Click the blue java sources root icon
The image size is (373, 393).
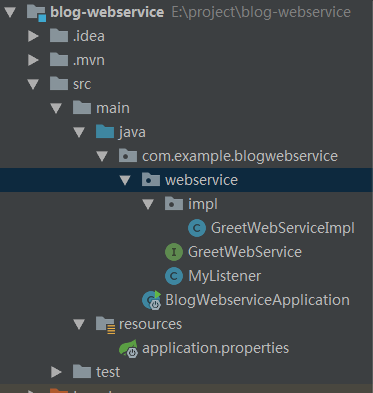[x=105, y=131]
